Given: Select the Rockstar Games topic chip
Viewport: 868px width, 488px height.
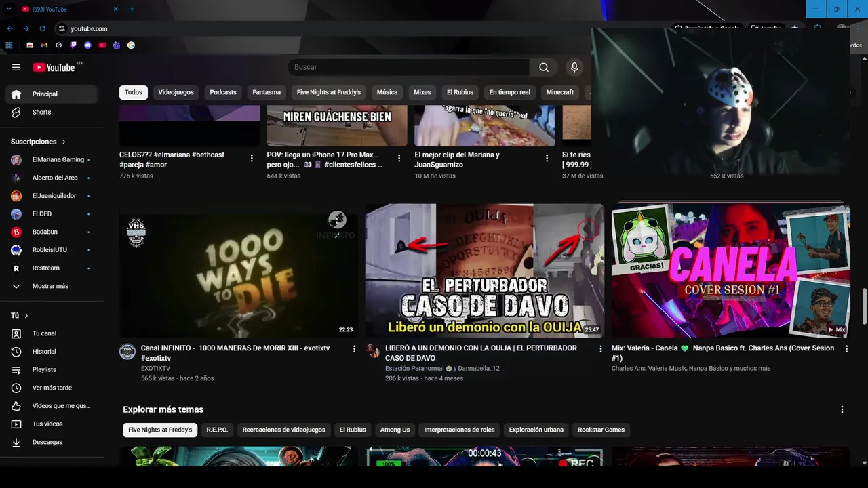Looking at the screenshot, I should (x=601, y=430).
